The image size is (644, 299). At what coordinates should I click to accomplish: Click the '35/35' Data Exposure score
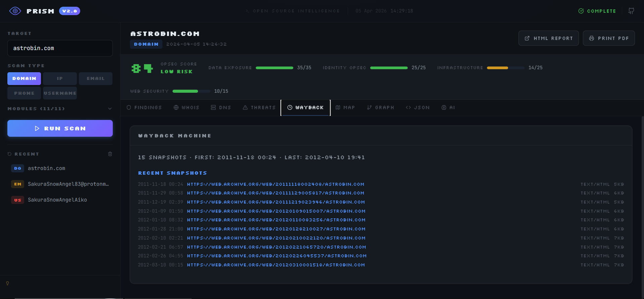(x=304, y=68)
